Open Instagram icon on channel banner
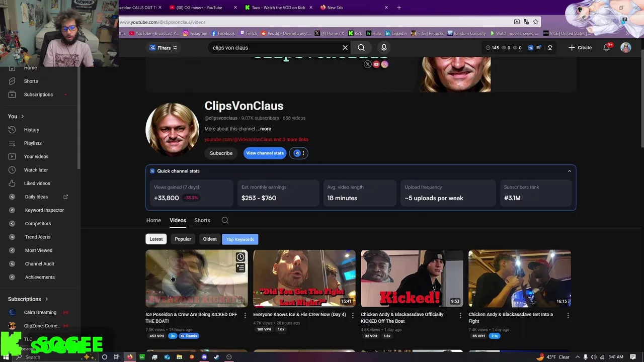 tap(384, 64)
